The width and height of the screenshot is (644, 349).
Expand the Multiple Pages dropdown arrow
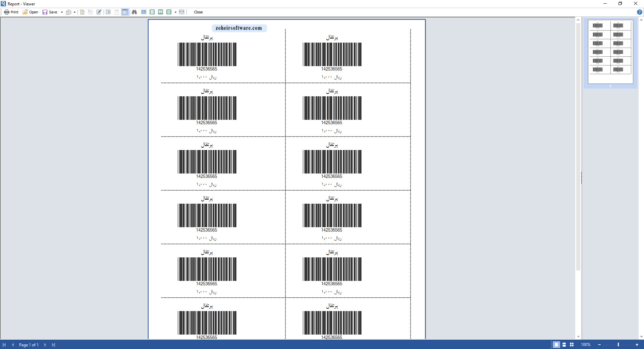tap(175, 12)
